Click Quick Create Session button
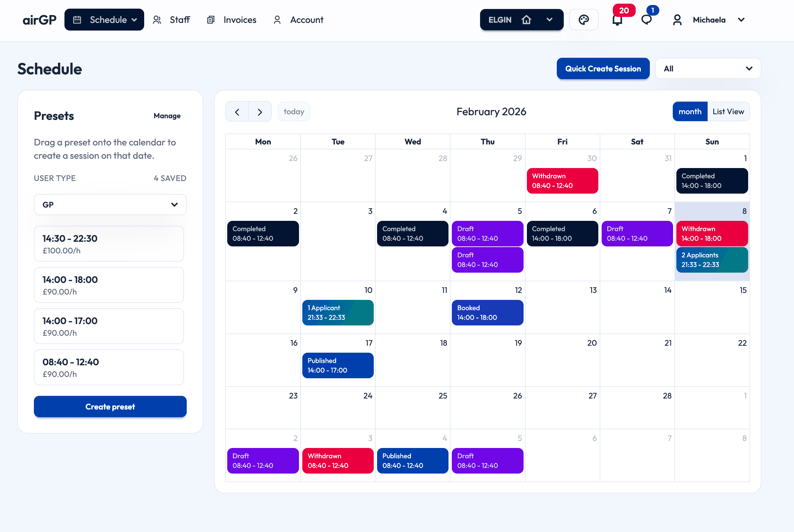The width and height of the screenshot is (794, 532). tap(603, 69)
